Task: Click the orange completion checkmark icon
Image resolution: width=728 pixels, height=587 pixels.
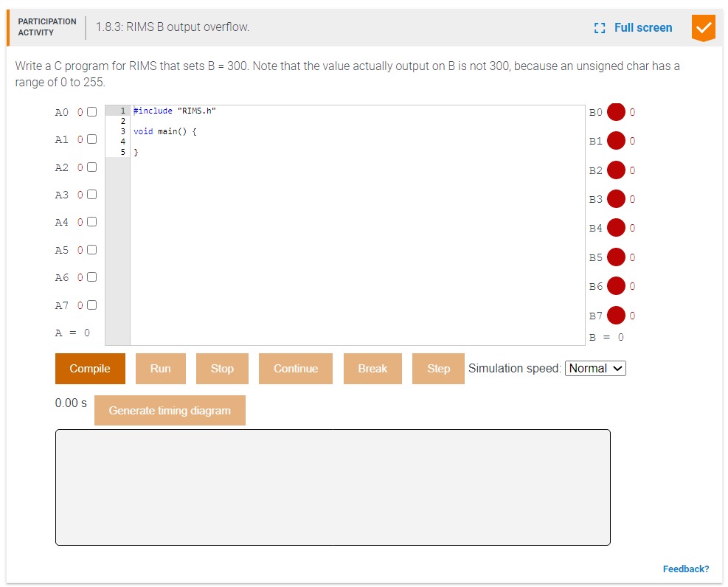Action: 703,27
